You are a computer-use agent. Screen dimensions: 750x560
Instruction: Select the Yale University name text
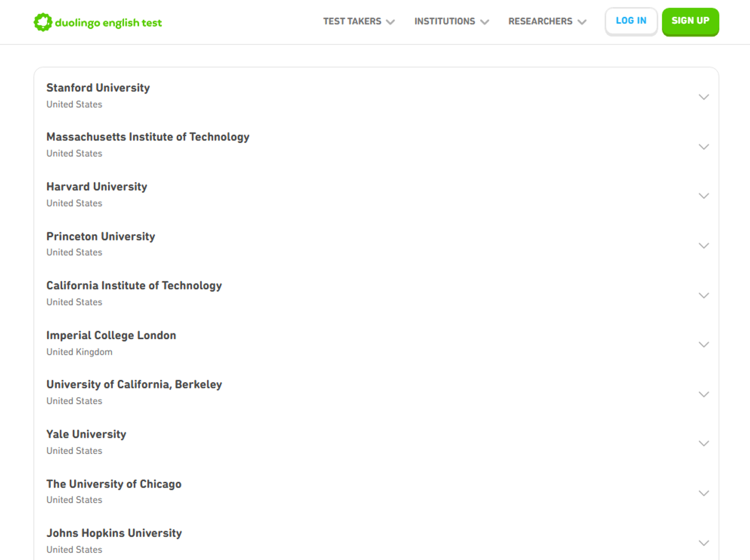(86, 435)
